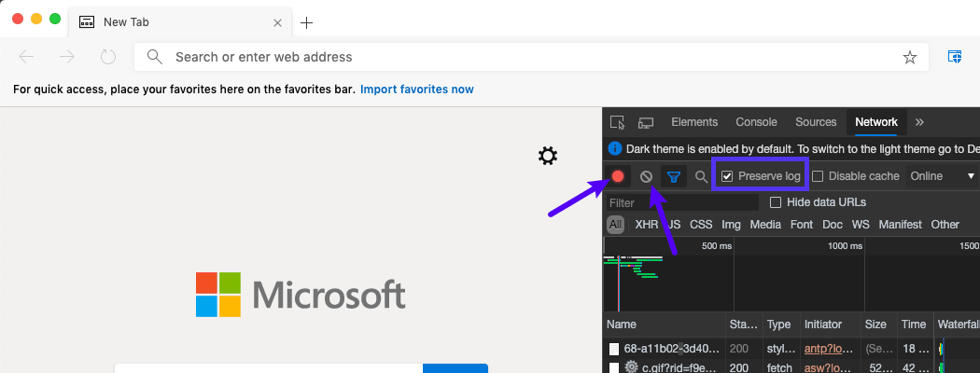The image size is (980, 373).
Task: Enable the Disable cache checkbox
Action: [x=818, y=176]
